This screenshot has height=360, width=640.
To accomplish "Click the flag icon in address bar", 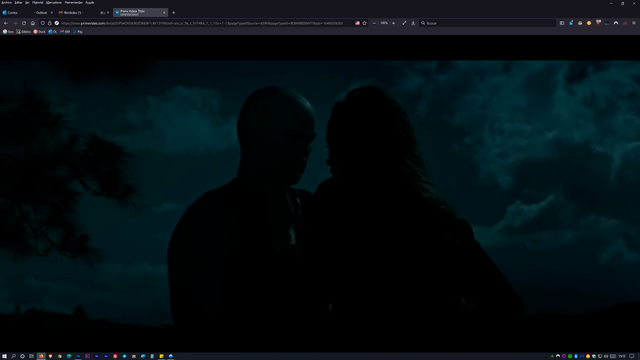I will [357, 23].
